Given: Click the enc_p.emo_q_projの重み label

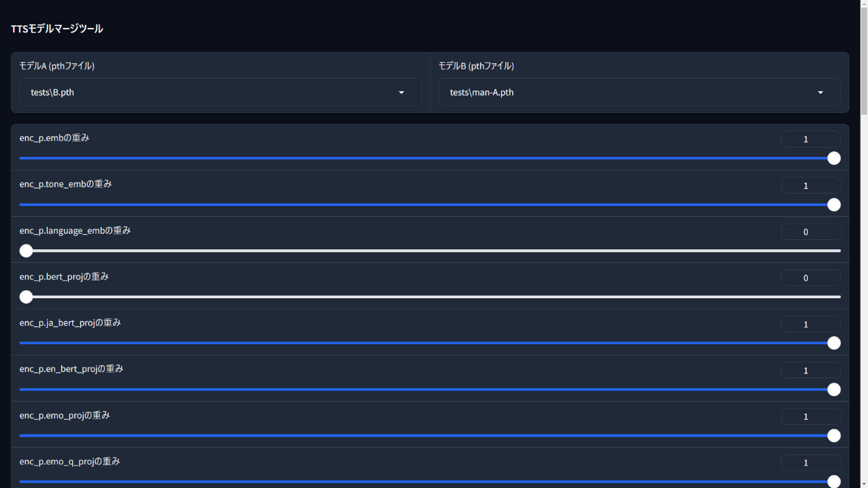Looking at the screenshot, I should click(x=69, y=461).
